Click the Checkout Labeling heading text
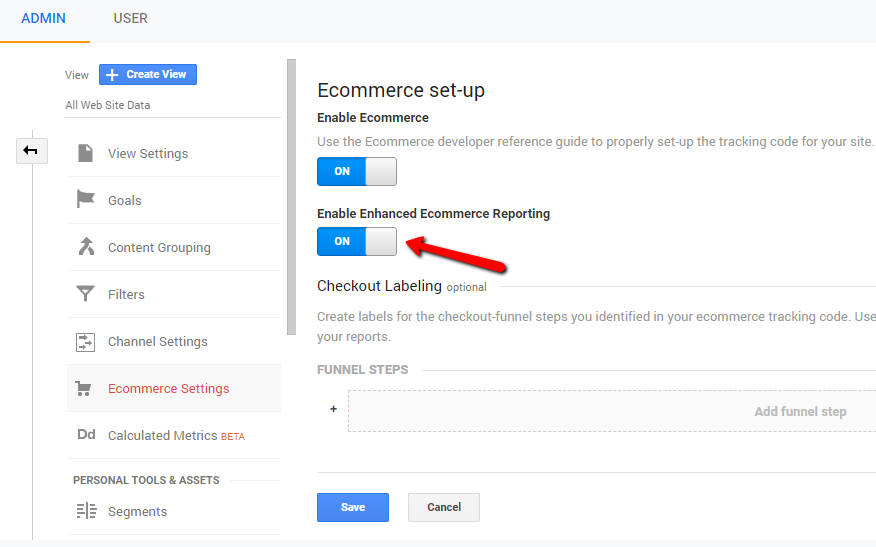876x547 pixels. coord(379,286)
